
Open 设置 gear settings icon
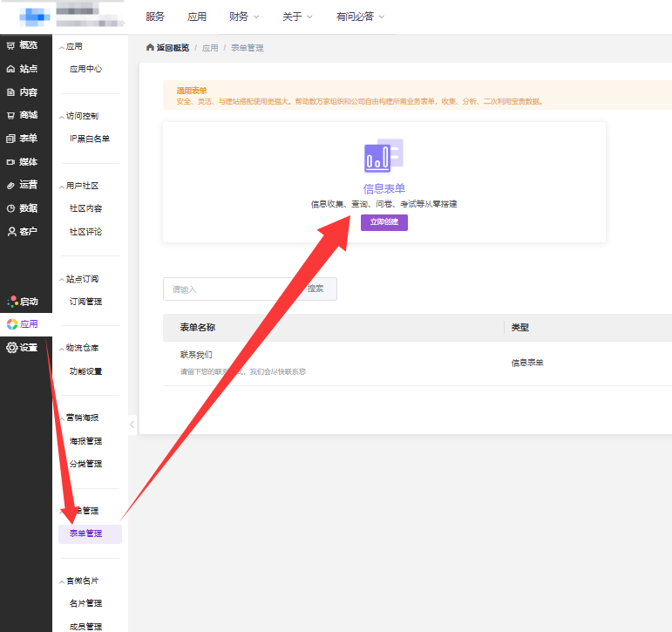(x=12, y=348)
